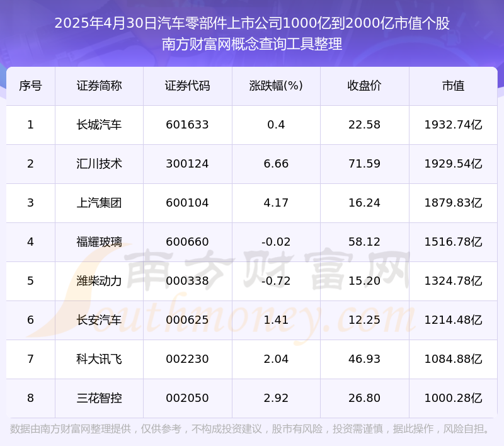Click serial number 1 in 长城汽车 row

click(x=30, y=125)
